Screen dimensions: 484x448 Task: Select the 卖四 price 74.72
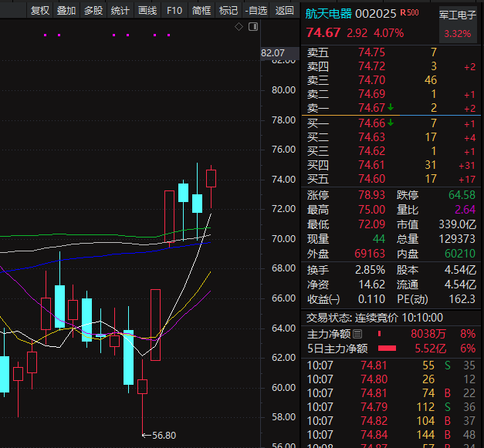pyautogui.click(x=371, y=66)
